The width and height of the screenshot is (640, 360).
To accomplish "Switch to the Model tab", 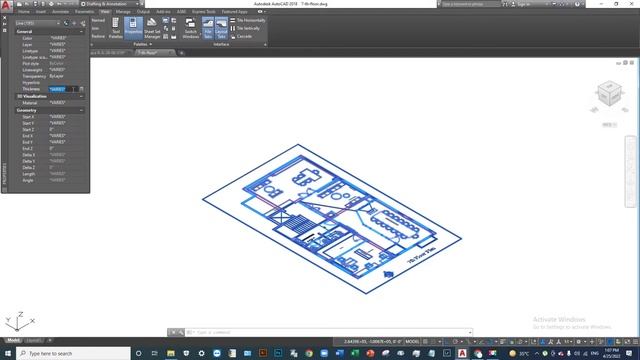I will tap(13, 340).
